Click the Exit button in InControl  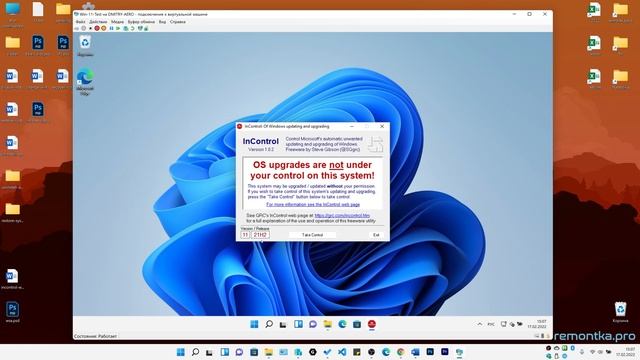(x=376, y=235)
